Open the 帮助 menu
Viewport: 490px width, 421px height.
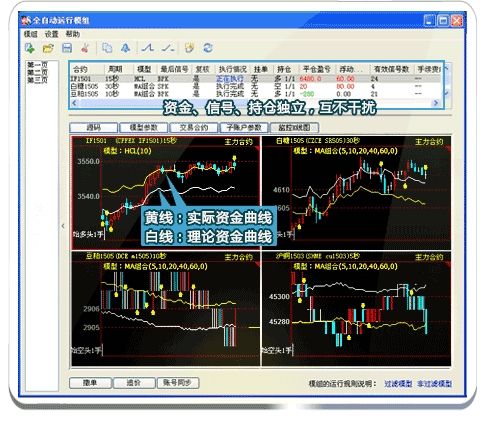(x=72, y=34)
